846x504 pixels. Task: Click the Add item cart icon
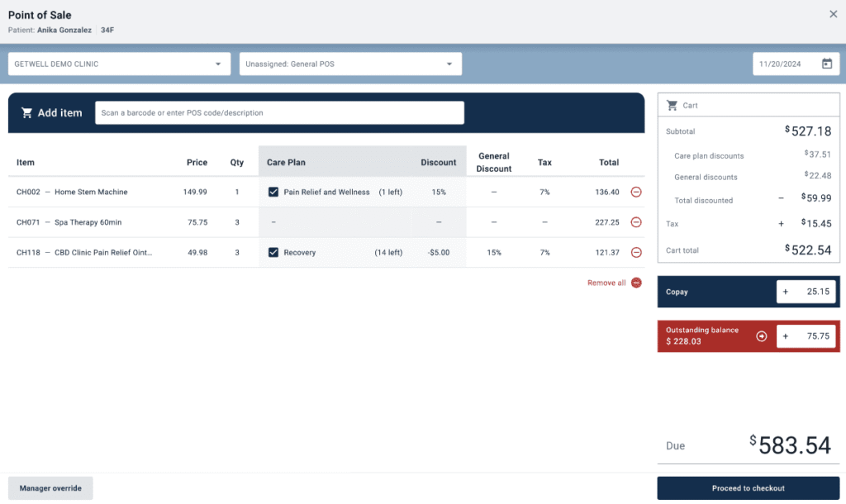[26, 113]
